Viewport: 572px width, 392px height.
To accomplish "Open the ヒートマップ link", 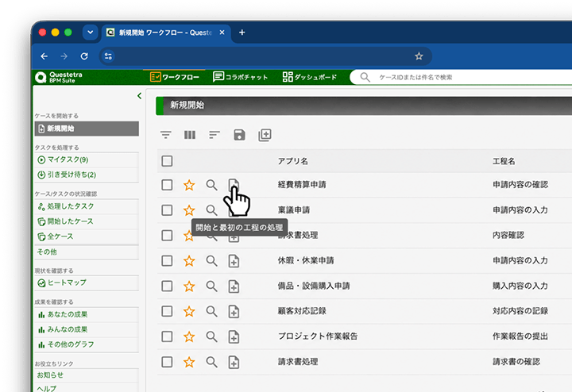I will point(87,282).
